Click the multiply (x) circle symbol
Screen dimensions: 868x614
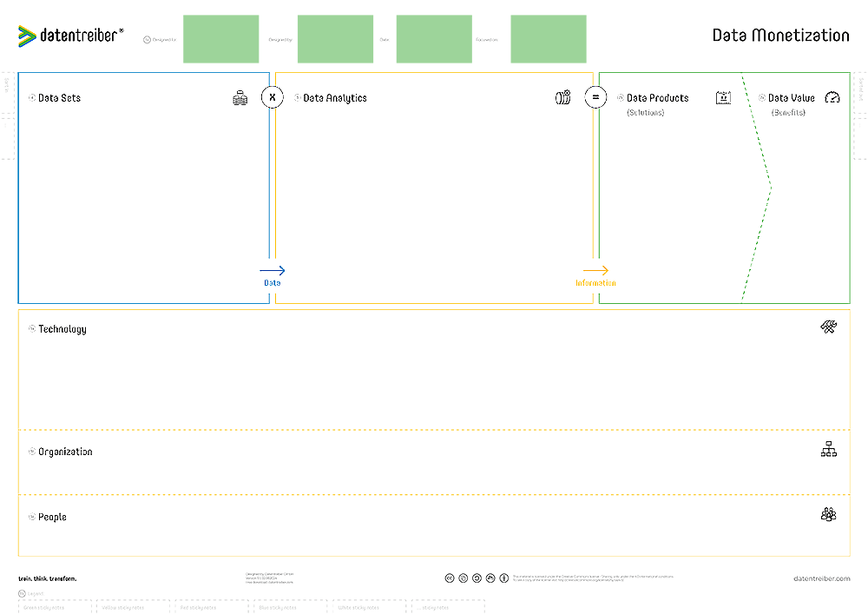[273, 97]
